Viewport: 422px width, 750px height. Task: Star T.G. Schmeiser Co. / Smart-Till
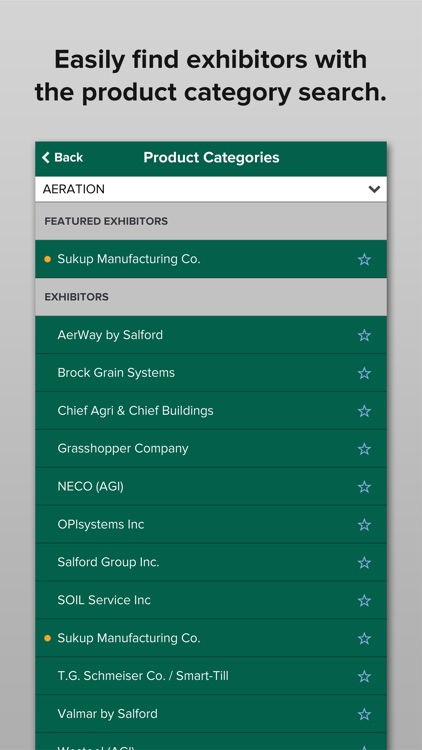[364, 676]
